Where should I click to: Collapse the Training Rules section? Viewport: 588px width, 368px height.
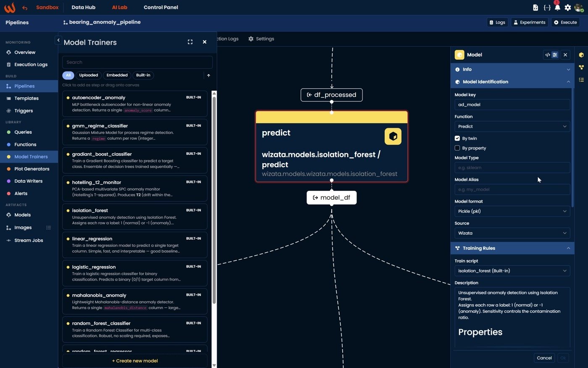click(x=512, y=248)
